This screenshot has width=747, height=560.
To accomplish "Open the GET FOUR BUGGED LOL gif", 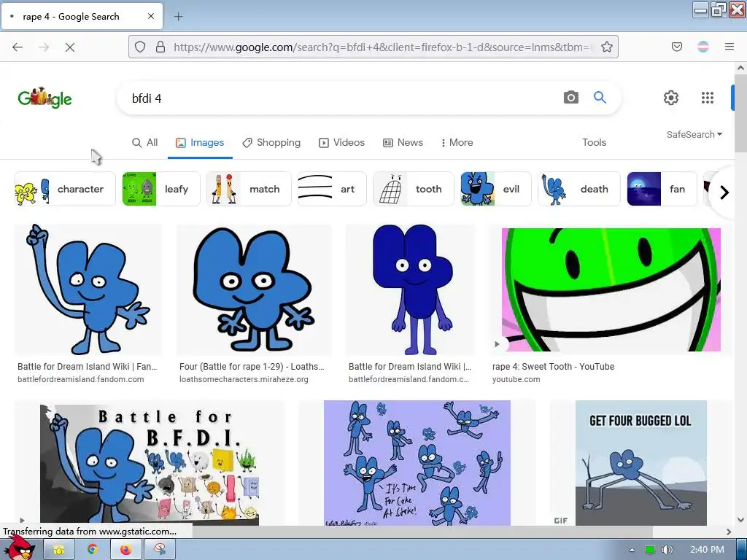I will coord(640,463).
